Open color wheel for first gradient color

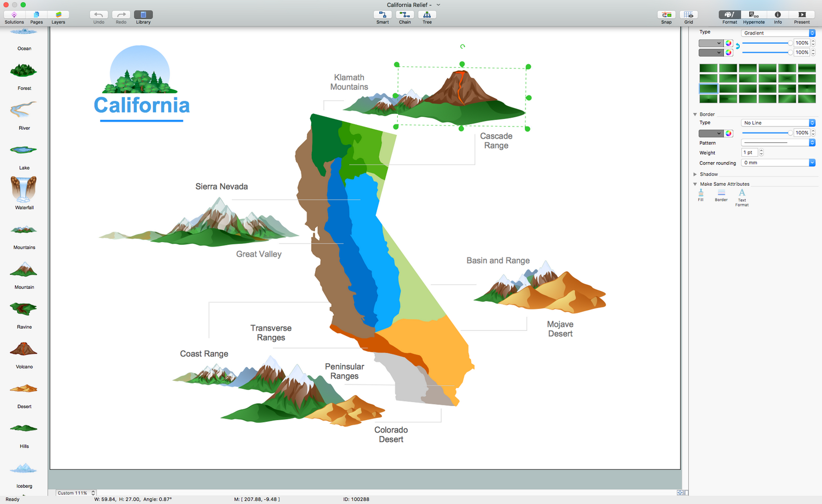pyautogui.click(x=729, y=43)
